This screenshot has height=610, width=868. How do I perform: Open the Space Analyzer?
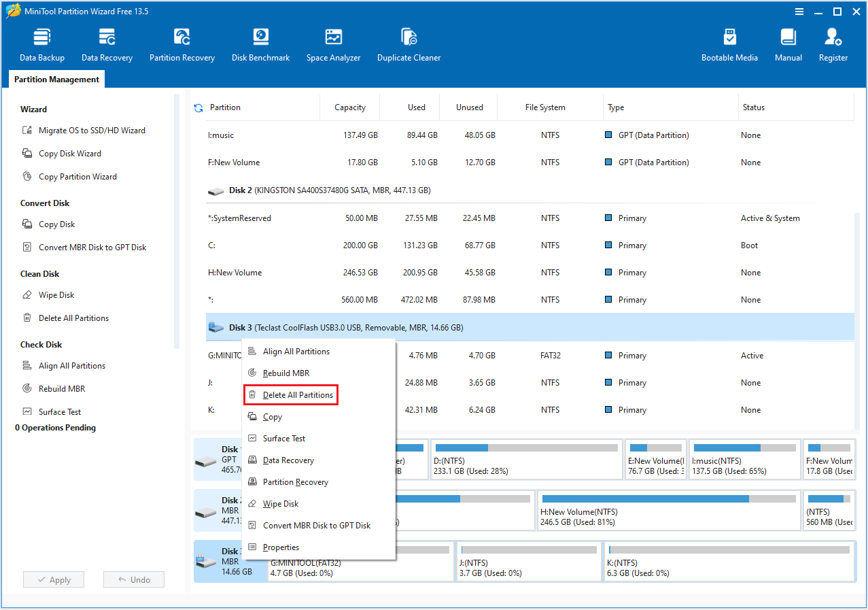333,44
